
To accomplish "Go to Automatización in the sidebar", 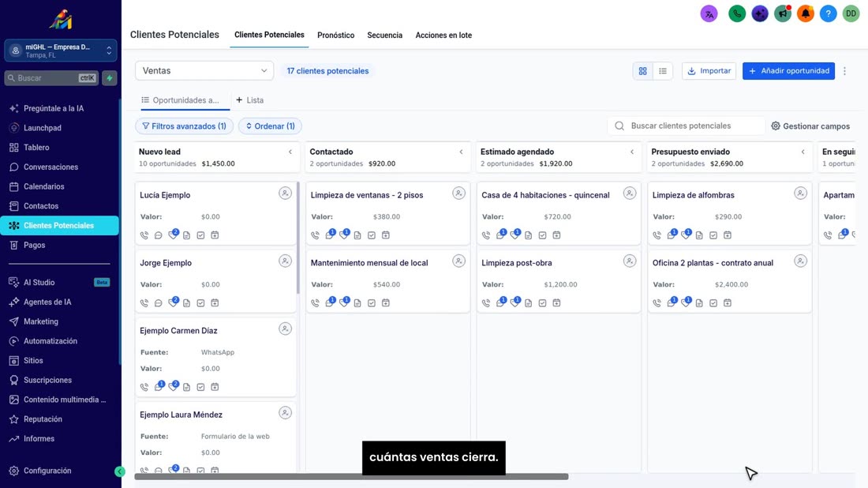I will click(51, 341).
